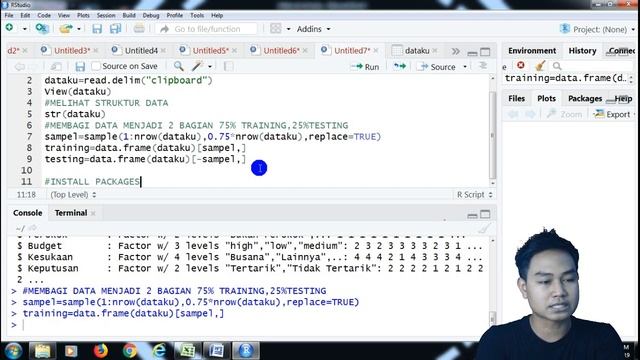Click the Open File folder icon

[66, 29]
